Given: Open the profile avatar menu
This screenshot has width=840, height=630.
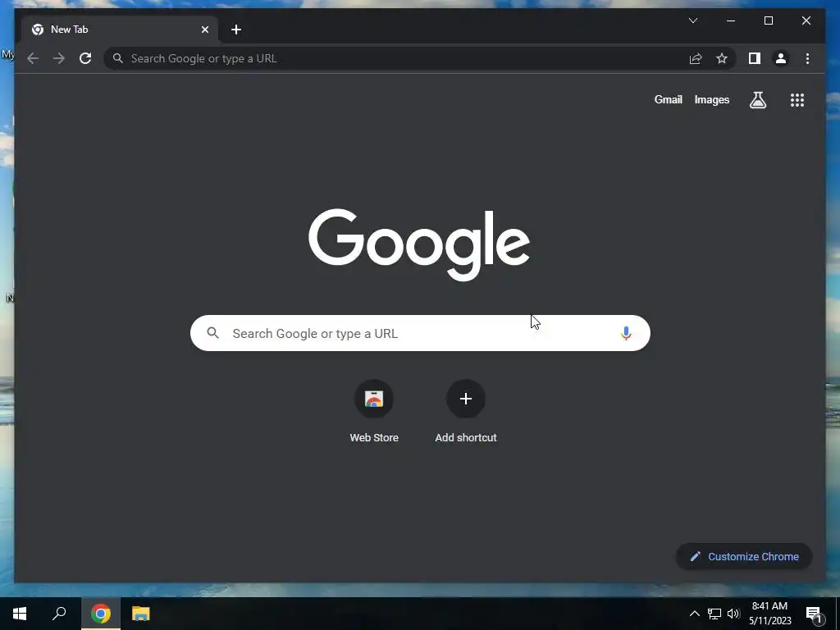Looking at the screenshot, I should point(781,58).
